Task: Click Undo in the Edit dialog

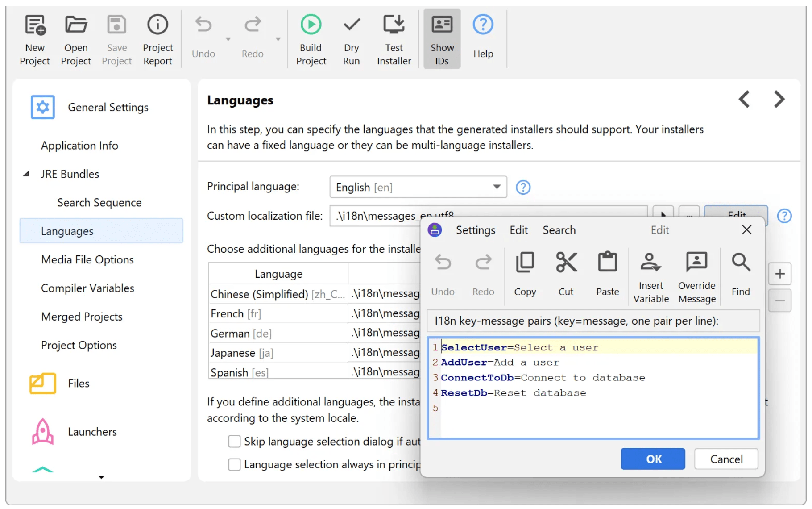Action: click(443, 274)
